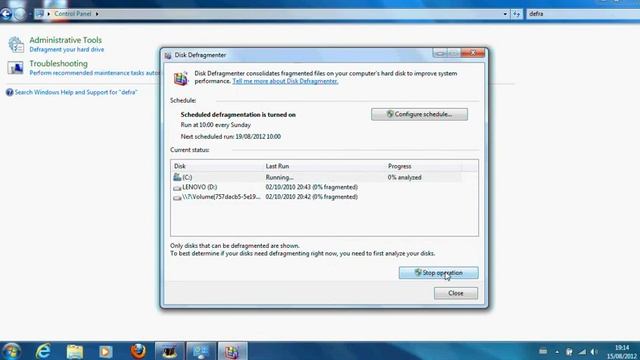
Task: Switch to Disk Defragmenter taskbar button
Action: [x=232, y=351]
